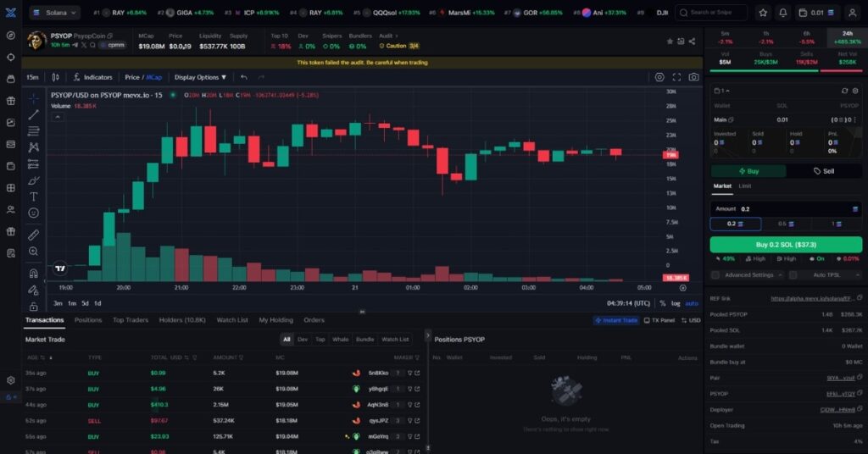Switch to the Positions tab
Viewport: 868px width, 454px height.
(88, 320)
